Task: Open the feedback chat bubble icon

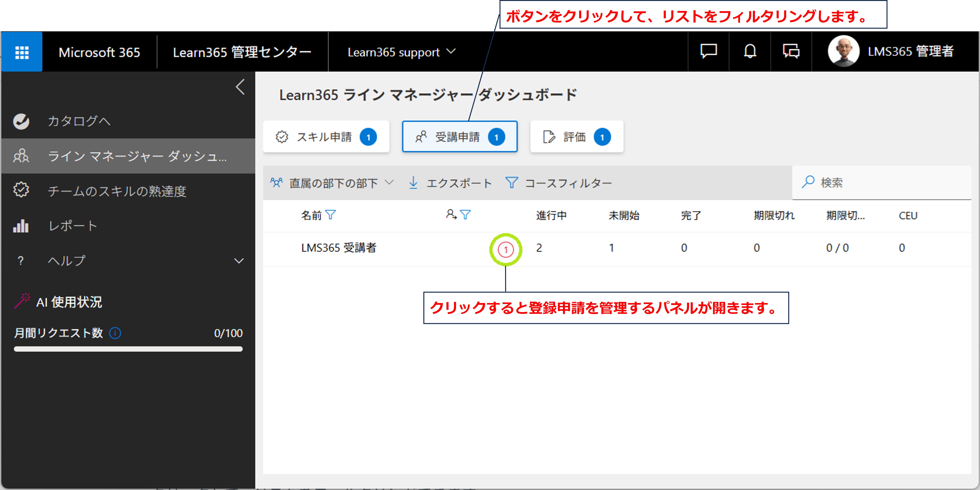Action: point(708,51)
